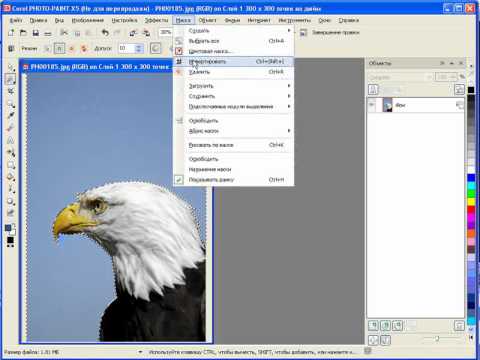480x360 pixels.
Task: Select the Eyedropper tool
Action: 11,116
